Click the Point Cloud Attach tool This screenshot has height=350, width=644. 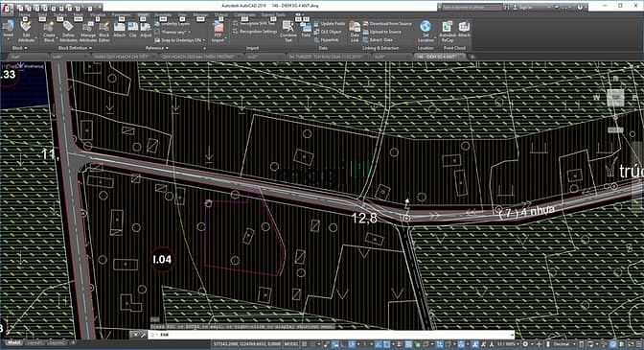464,30
